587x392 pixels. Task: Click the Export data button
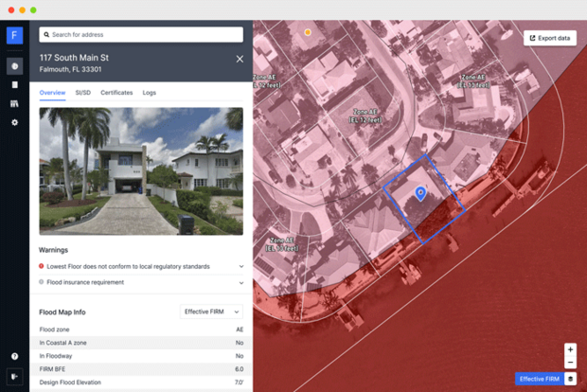coord(550,38)
